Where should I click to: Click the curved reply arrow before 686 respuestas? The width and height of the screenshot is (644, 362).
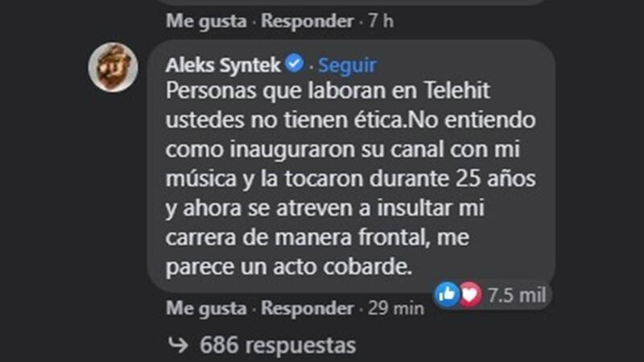(x=178, y=345)
